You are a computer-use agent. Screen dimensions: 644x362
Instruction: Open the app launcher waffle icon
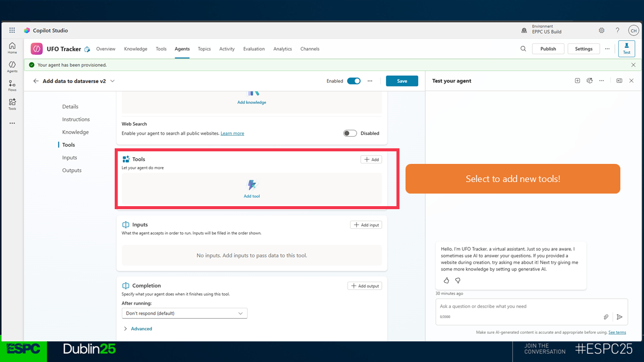(x=12, y=30)
